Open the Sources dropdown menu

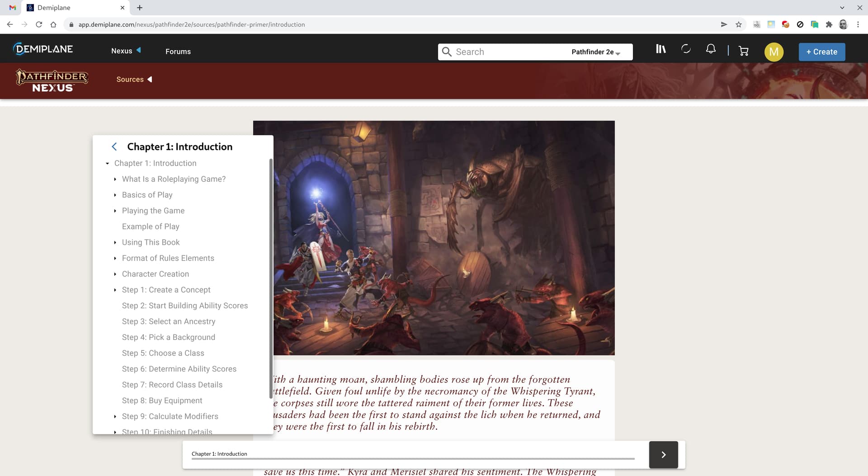pyautogui.click(x=134, y=79)
